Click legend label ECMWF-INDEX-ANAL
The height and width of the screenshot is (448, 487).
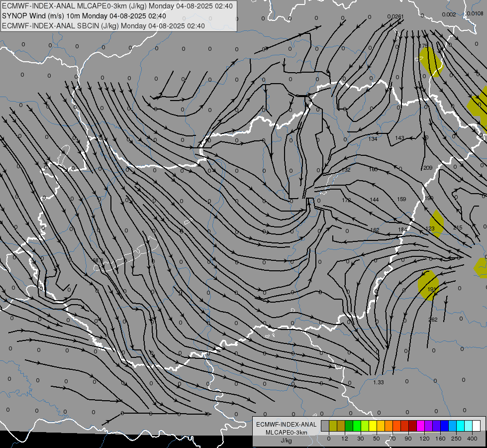pyautogui.click(x=287, y=425)
